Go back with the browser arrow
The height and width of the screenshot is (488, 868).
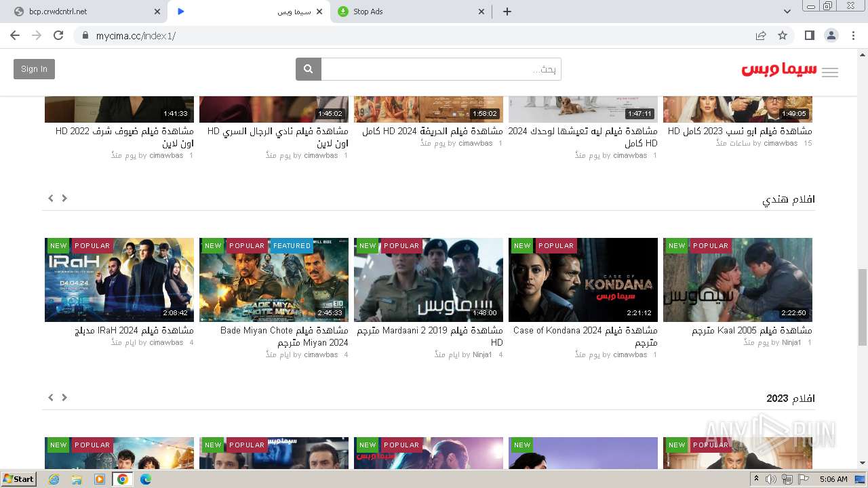click(x=15, y=35)
